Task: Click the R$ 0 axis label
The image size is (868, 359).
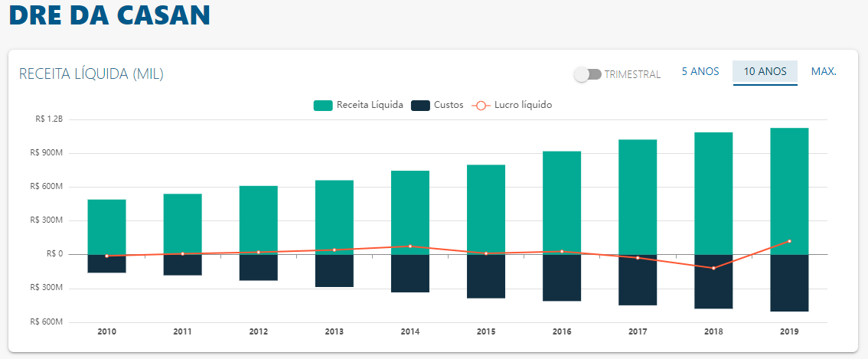Action: point(54,254)
